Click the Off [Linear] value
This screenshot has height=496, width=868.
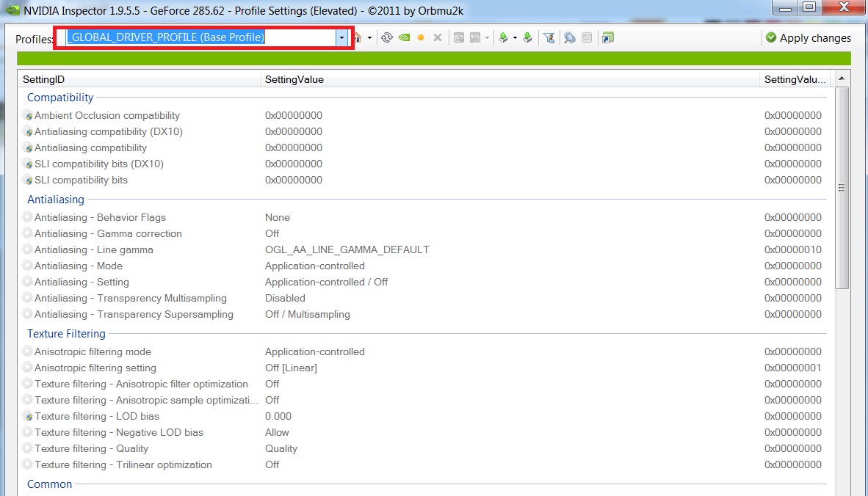(291, 368)
